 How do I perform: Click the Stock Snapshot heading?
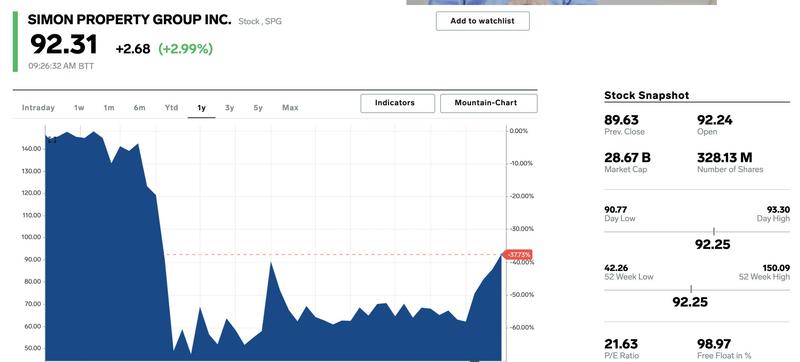coord(646,95)
